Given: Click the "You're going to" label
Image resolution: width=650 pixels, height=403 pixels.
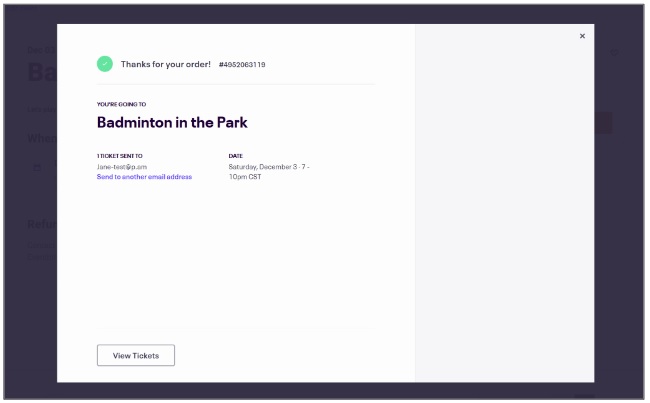Looking at the screenshot, I should point(121,104).
